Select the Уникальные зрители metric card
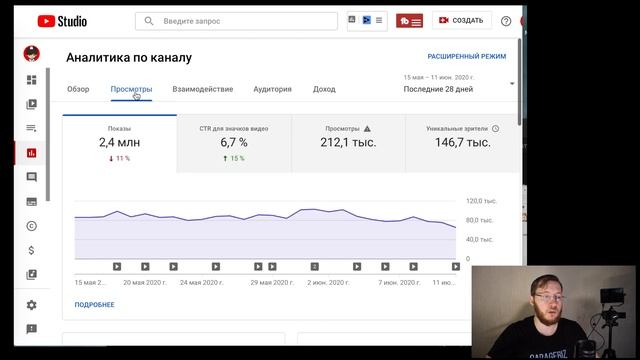The image size is (640, 360). coord(462,144)
